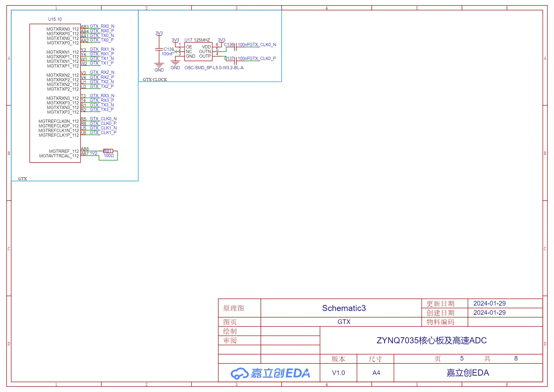
Task: Click the 物料编码 label
Action: [x=440, y=322]
